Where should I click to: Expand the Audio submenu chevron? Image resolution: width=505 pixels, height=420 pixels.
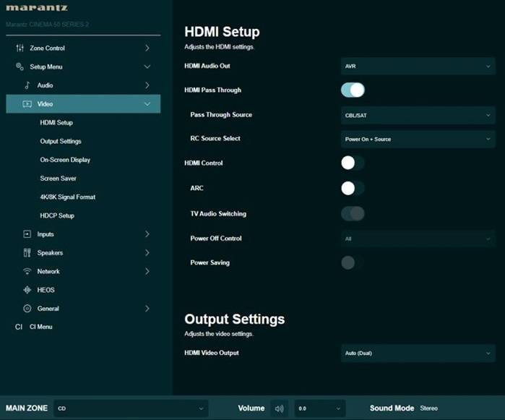[147, 85]
